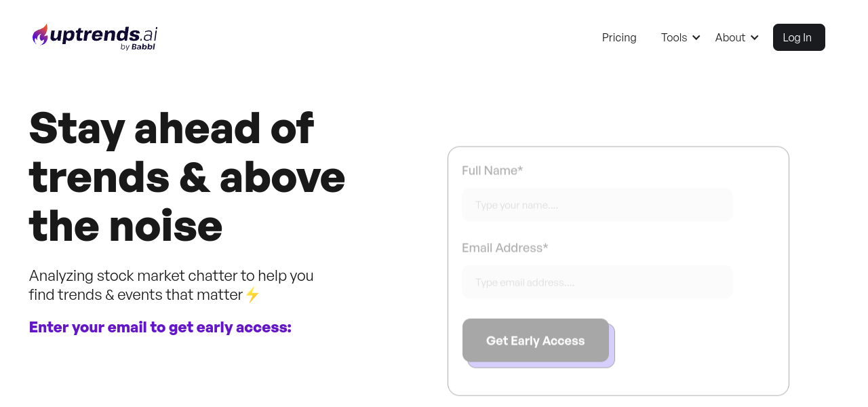
Task: Focus the Email Address input field
Action: pos(597,282)
